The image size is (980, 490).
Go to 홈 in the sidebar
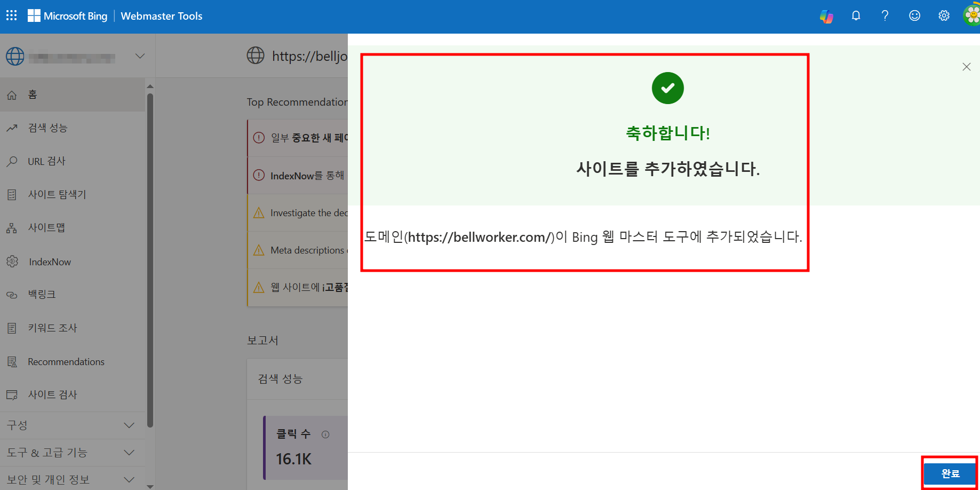[x=73, y=94]
